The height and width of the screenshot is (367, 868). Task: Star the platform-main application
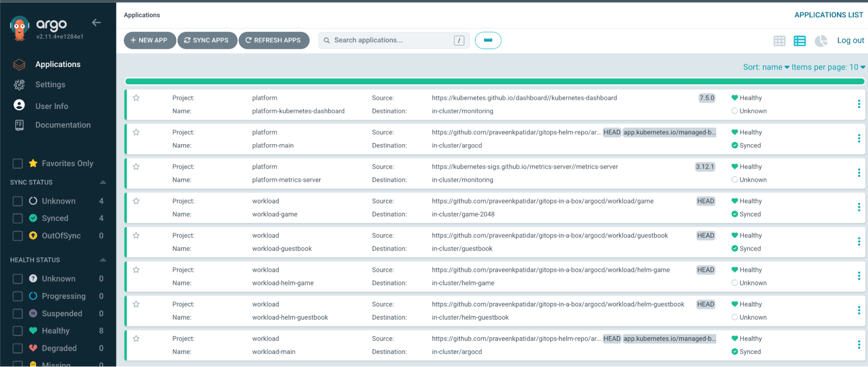(x=136, y=132)
